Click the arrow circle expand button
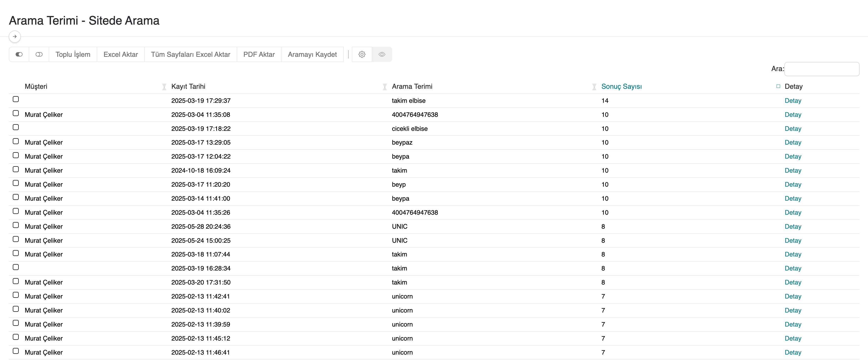This screenshot has width=868, height=360. tap(15, 36)
